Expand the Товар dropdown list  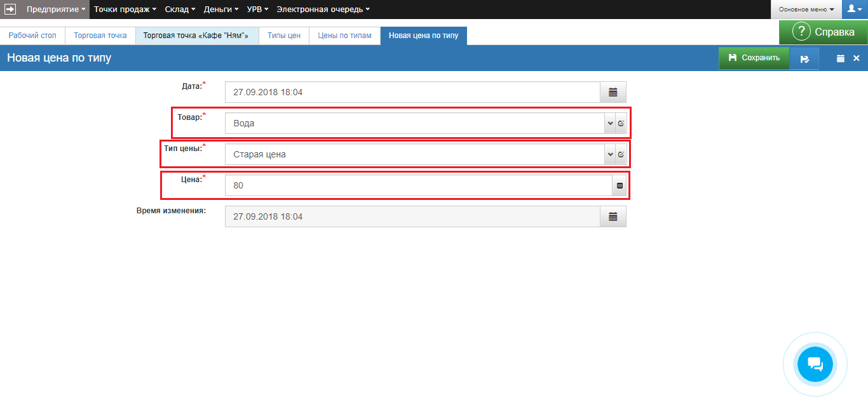610,123
